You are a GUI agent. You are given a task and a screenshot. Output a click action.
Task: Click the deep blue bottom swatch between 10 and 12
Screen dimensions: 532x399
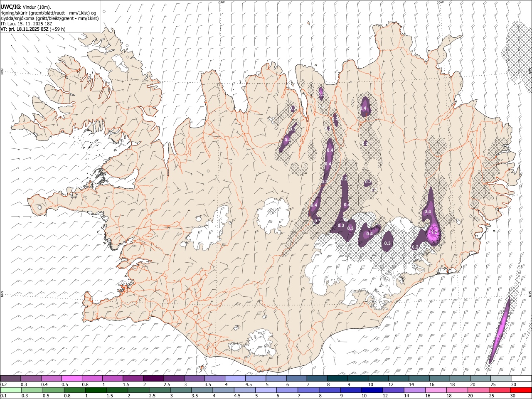click(x=372, y=390)
